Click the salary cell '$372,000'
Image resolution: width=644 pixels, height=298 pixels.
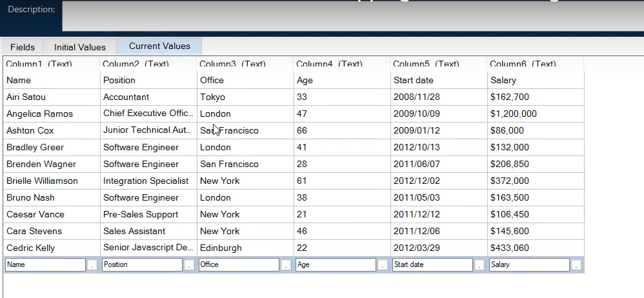tap(536, 181)
